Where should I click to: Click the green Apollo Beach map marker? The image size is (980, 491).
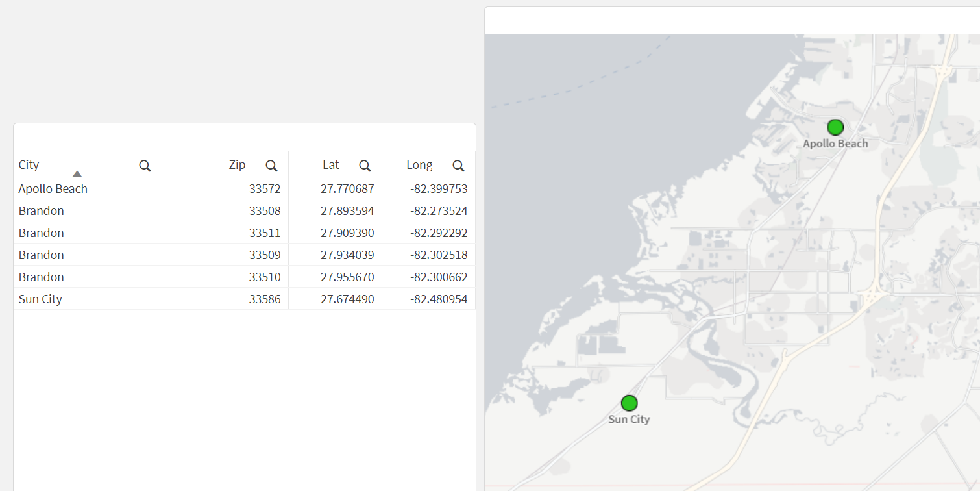tap(835, 127)
